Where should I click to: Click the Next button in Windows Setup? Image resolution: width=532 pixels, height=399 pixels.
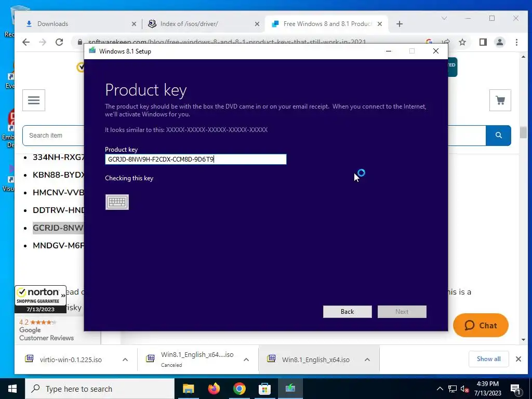point(402,312)
